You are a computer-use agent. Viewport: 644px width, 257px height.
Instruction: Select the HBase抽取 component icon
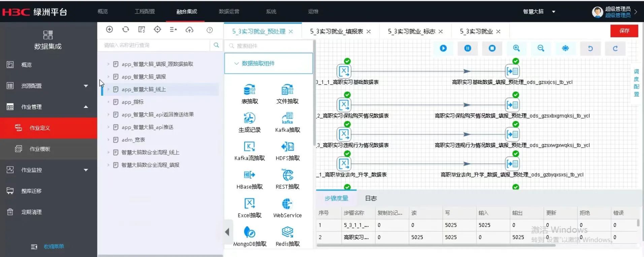click(250, 175)
